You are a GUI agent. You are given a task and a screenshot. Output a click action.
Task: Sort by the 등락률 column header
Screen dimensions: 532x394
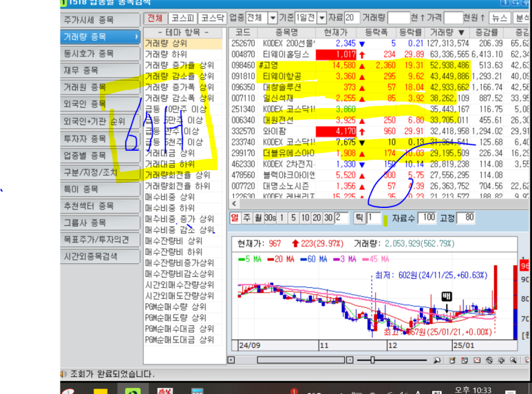411,32
